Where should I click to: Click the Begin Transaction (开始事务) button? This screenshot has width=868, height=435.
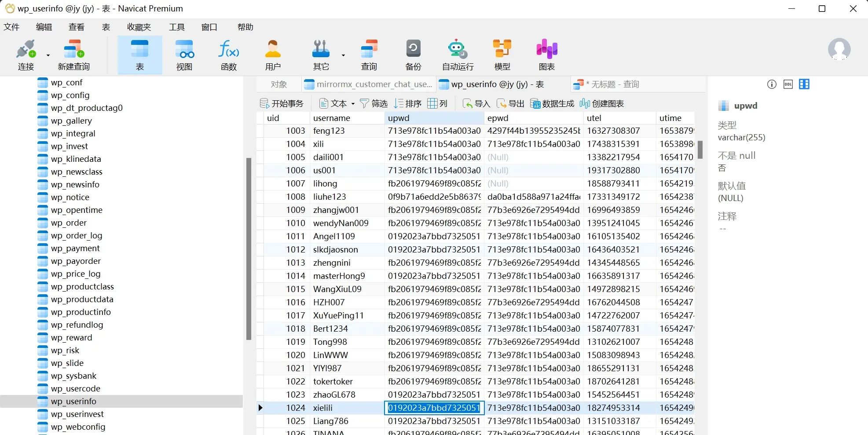point(282,104)
